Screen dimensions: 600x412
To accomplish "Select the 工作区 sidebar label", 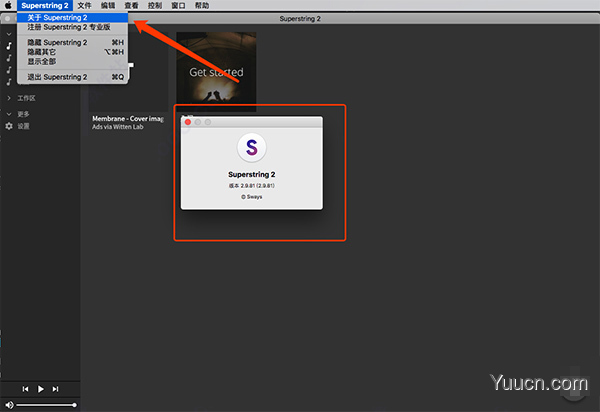I will coord(26,98).
